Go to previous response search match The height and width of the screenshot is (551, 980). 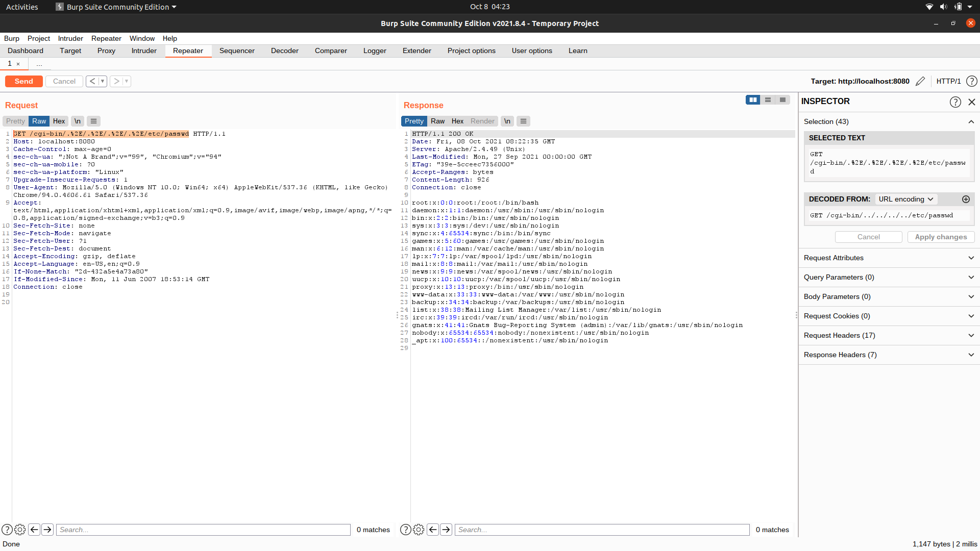[x=433, y=530]
